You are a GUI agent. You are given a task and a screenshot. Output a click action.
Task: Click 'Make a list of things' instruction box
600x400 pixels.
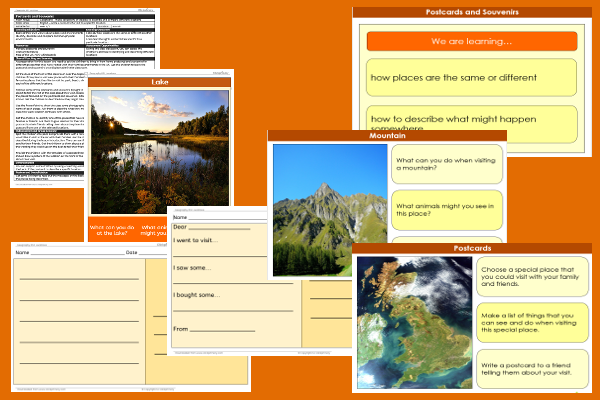click(532, 323)
